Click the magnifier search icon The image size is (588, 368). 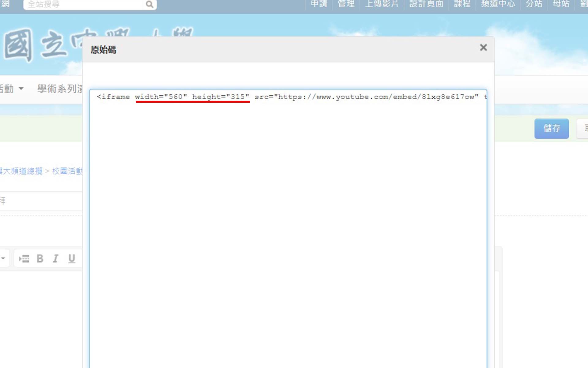(x=149, y=4)
